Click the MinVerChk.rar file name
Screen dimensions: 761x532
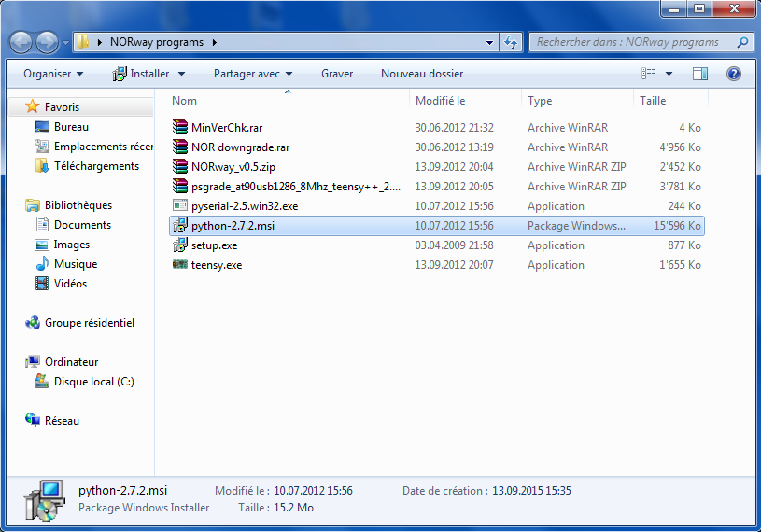[227, 128]
